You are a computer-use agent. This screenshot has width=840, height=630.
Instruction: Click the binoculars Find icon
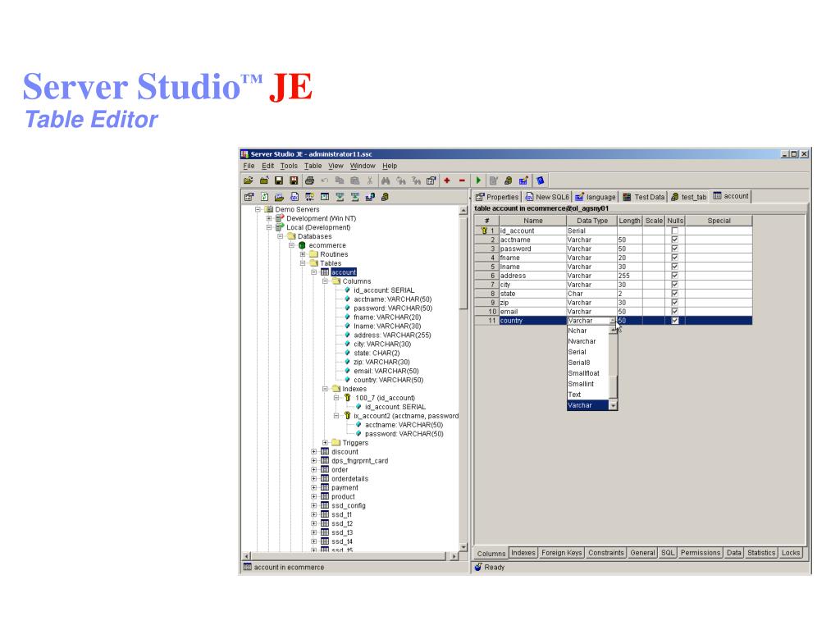pyautogui.click(x=386, y=180)
